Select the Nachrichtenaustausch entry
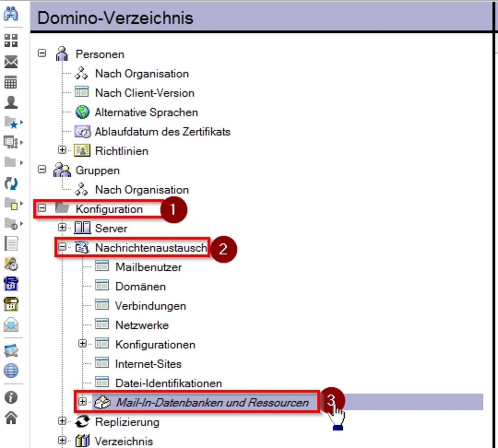 (x=151, y=248)
